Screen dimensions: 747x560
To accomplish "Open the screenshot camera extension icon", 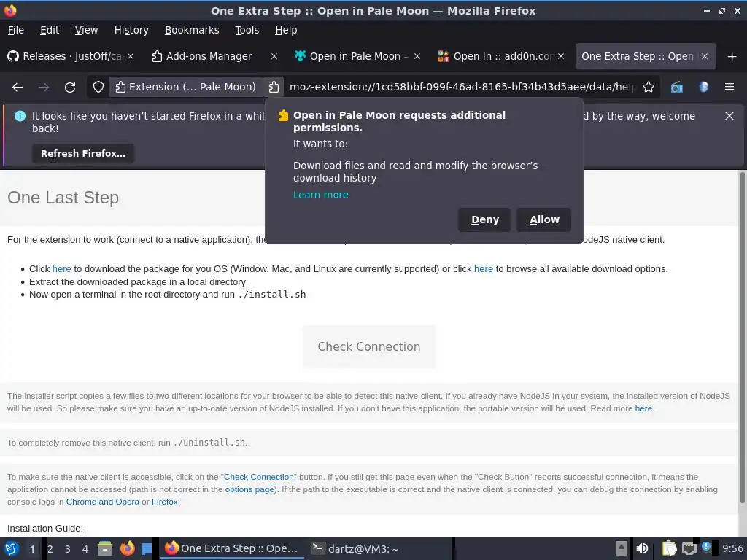I will click(676, 87).
